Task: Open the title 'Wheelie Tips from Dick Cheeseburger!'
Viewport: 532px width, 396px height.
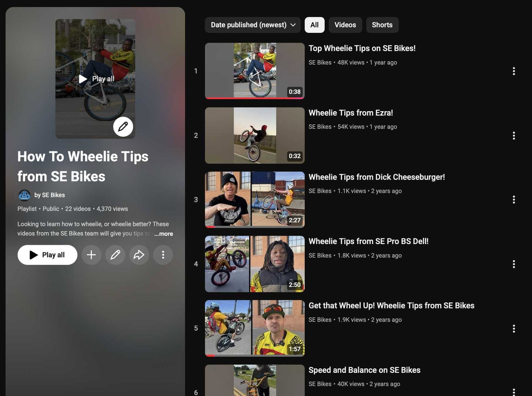Action: (377, 177)
